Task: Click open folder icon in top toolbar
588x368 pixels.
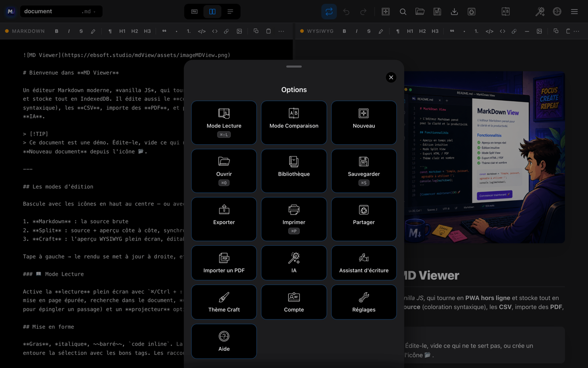Action: (x=420, y=12)
